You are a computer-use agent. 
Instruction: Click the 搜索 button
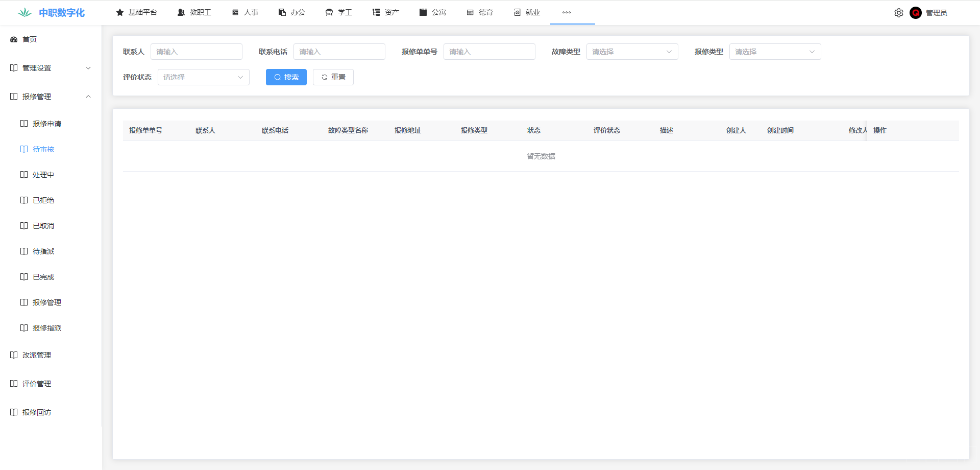tap(286, 77)
